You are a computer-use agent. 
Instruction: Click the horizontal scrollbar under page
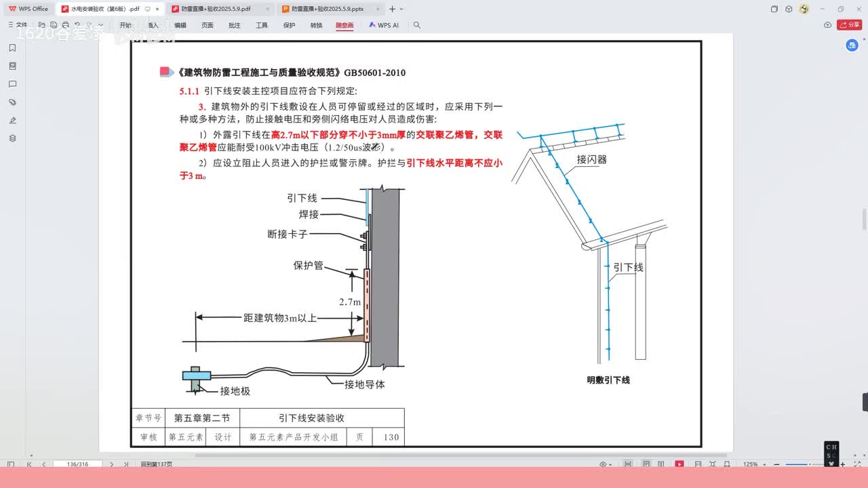tap(461, 455)
